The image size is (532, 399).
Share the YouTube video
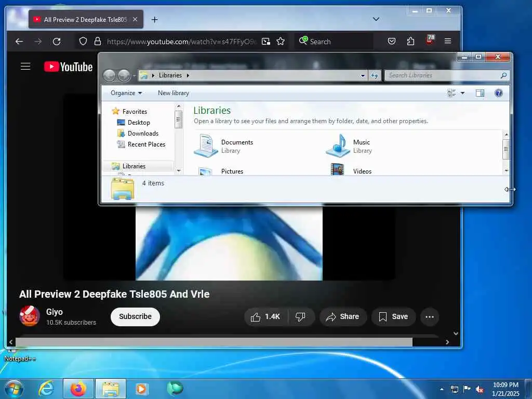point(343,316)
